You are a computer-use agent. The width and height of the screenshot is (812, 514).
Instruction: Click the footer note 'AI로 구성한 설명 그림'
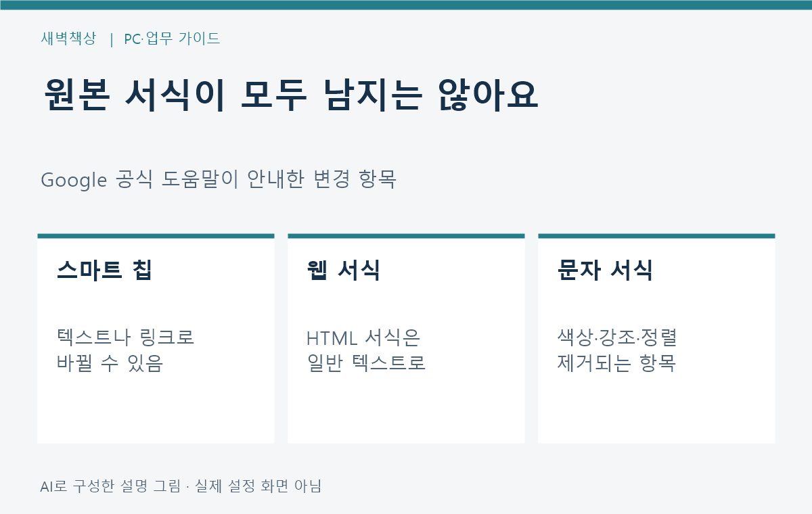[110, 486]
